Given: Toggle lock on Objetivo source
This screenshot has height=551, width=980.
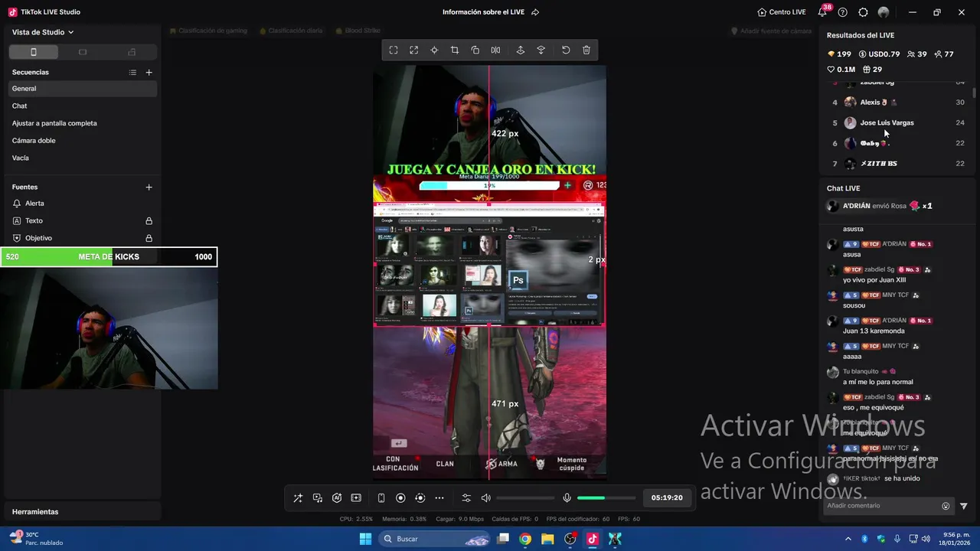Looking at the screenshot, I should [149, 238].
